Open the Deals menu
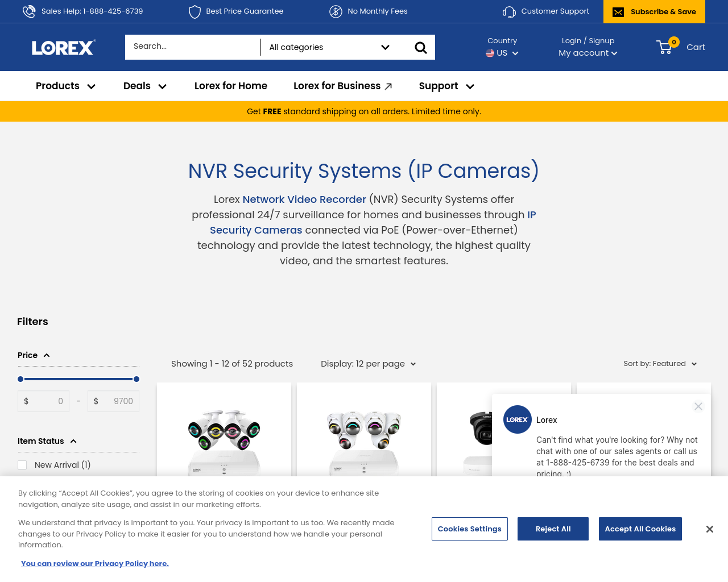Viewport: 728px width, 582px height. [144, 86]
